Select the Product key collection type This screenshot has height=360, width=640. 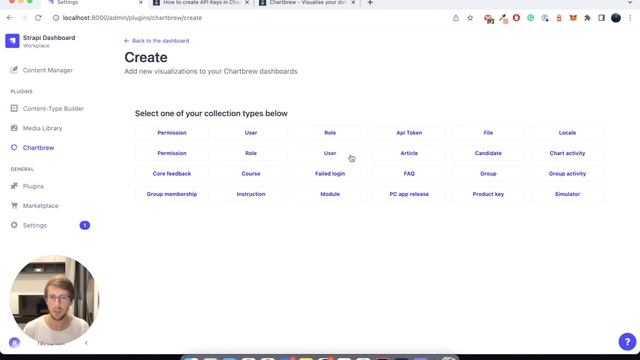[x=488, y=194]
